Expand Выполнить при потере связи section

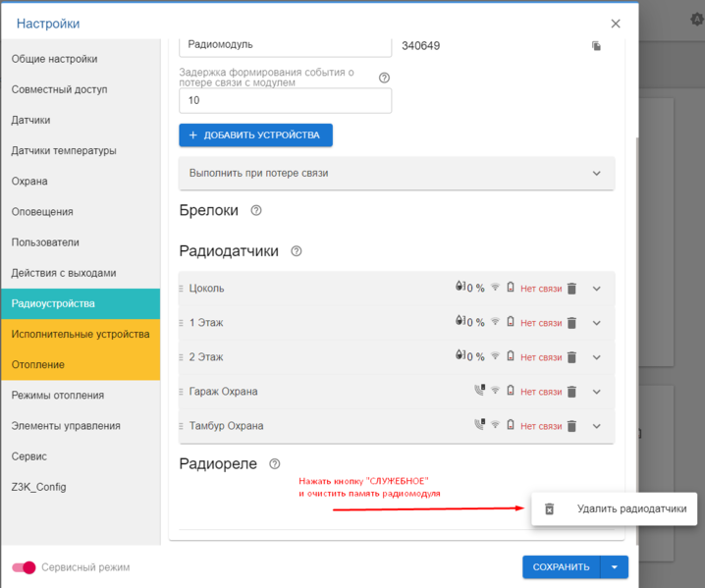(x=596, y=173)
